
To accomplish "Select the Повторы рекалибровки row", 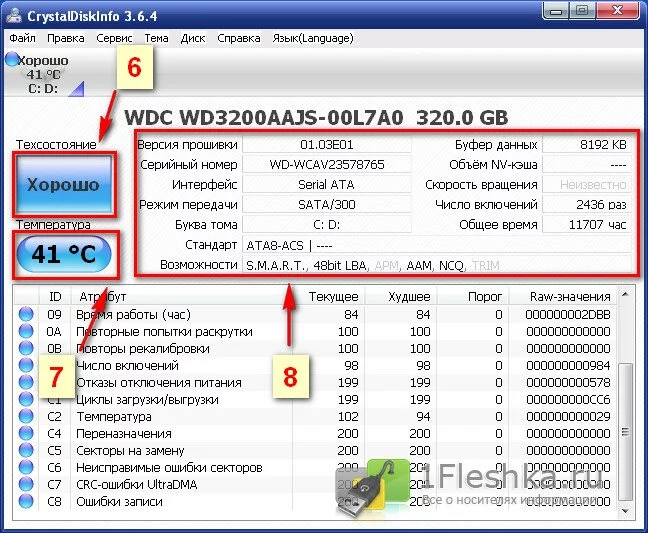I will [x=315, y=348].
